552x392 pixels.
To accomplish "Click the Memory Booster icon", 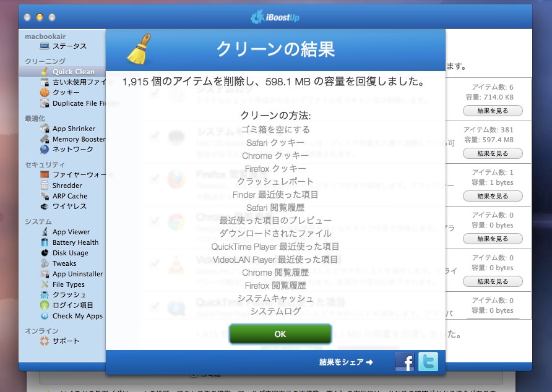I will 45,139.
